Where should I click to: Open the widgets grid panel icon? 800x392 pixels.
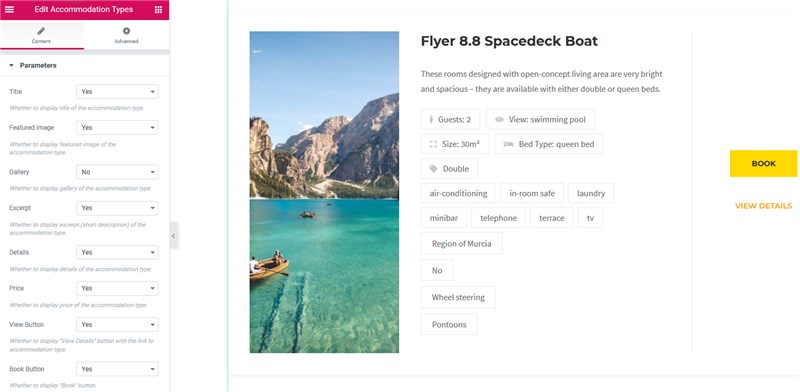(158, 10)
